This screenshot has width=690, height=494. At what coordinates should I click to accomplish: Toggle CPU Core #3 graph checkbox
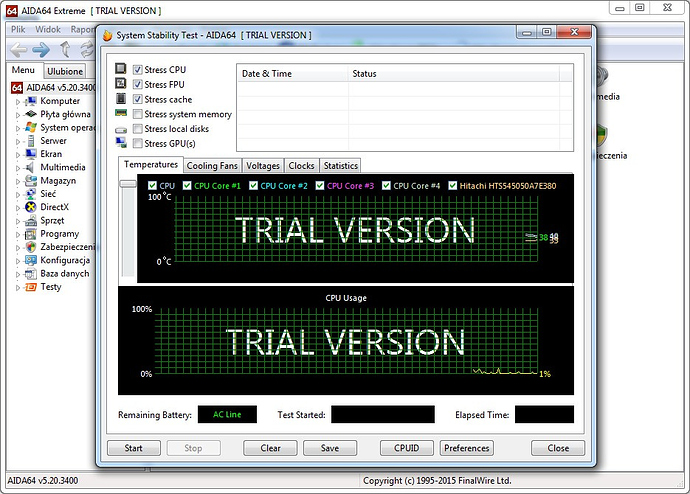(x=320, y=186)
